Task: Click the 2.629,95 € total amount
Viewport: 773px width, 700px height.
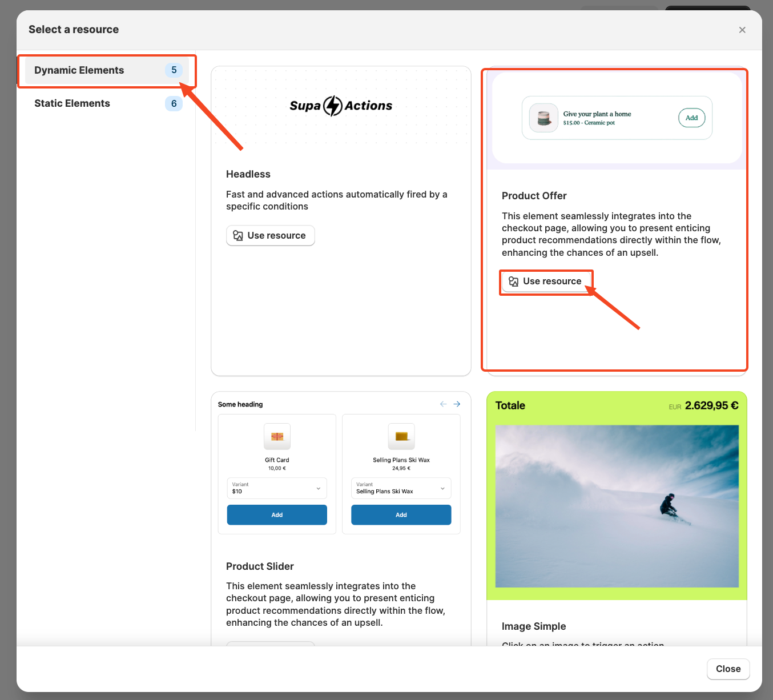Action: (x=711, y=405)
